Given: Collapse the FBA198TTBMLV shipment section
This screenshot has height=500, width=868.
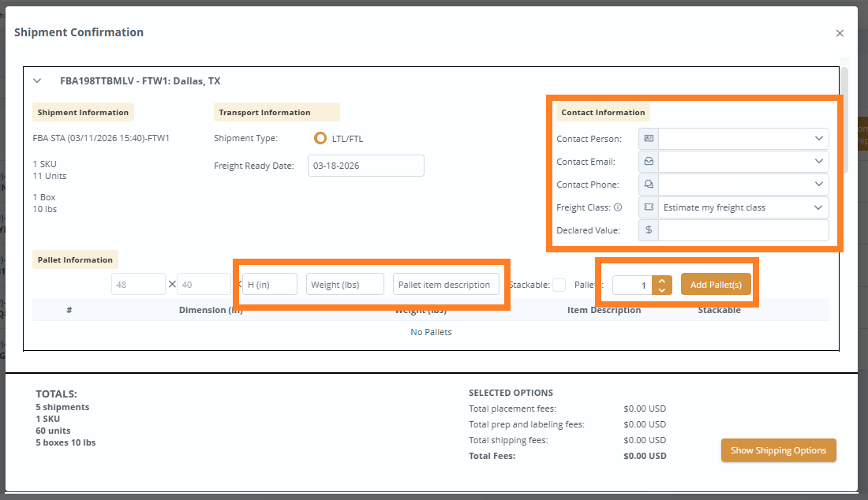Looking at the screenshot, I should [37, 80].
